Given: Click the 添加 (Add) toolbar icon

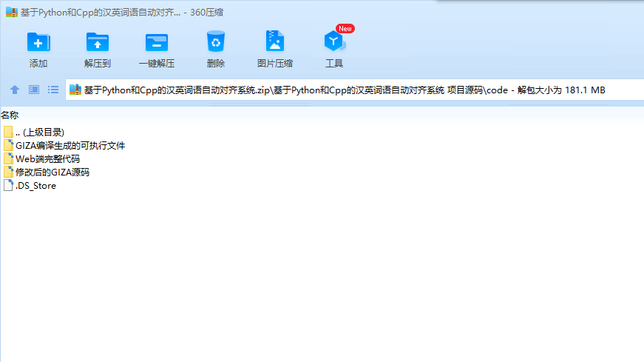Looking at the screenshot, I should click(x=38, y=42).
